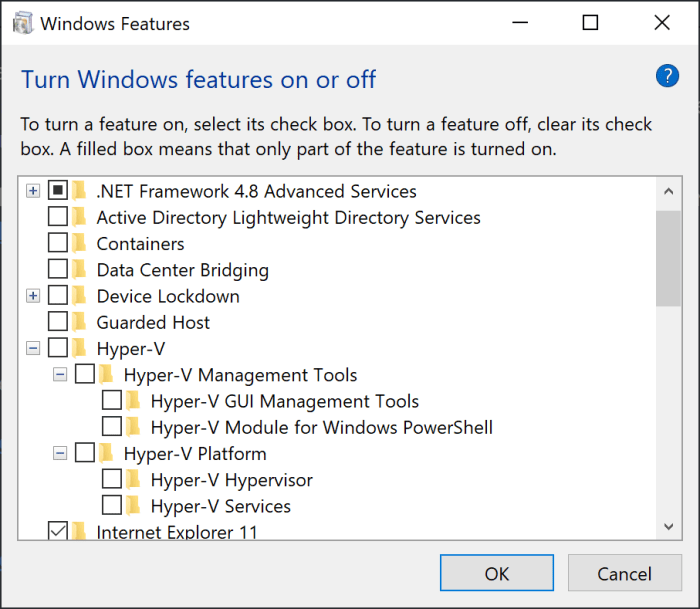Enable Active Directory Lightweight Directory Services checkbox
Screen dimensions: 700x609
(58, 217)
